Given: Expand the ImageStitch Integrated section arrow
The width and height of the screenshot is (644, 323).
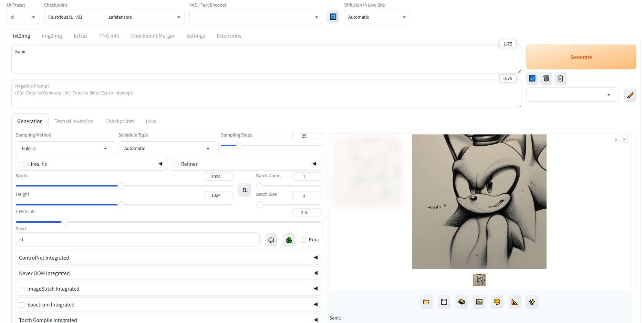Looking at the screenshot, I should coord(316,289).
